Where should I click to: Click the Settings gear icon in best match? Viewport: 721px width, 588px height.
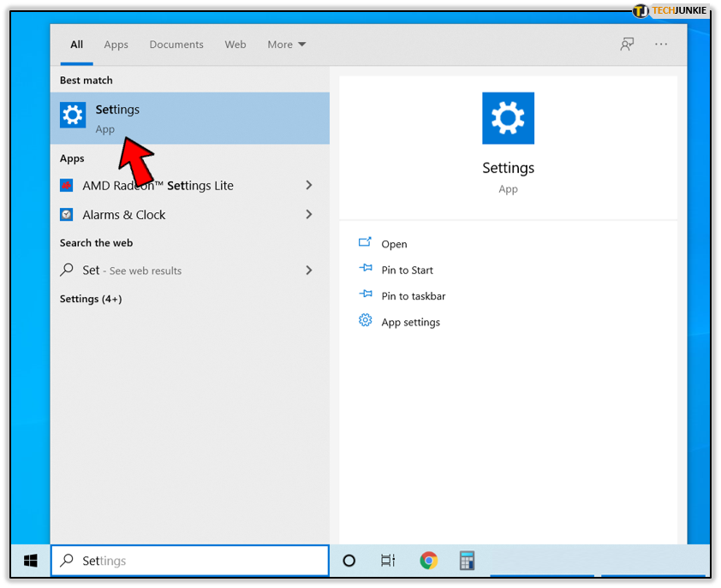point(73,115)
